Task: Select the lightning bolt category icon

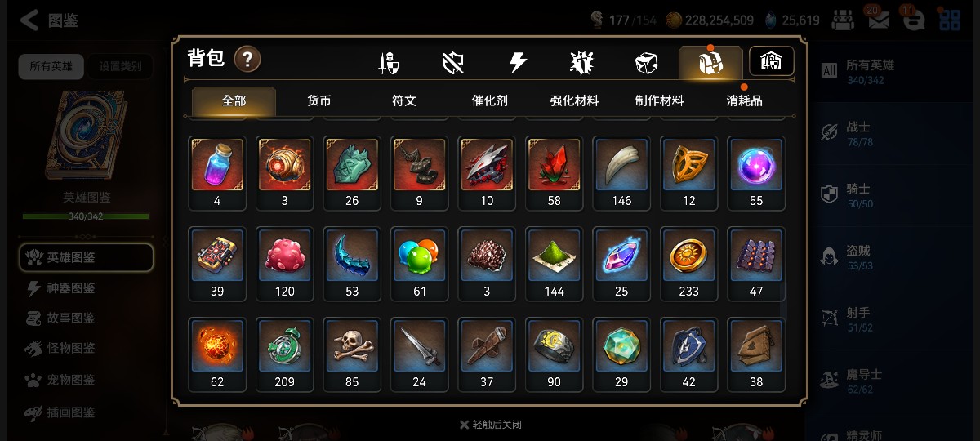Action: (518, 63)
